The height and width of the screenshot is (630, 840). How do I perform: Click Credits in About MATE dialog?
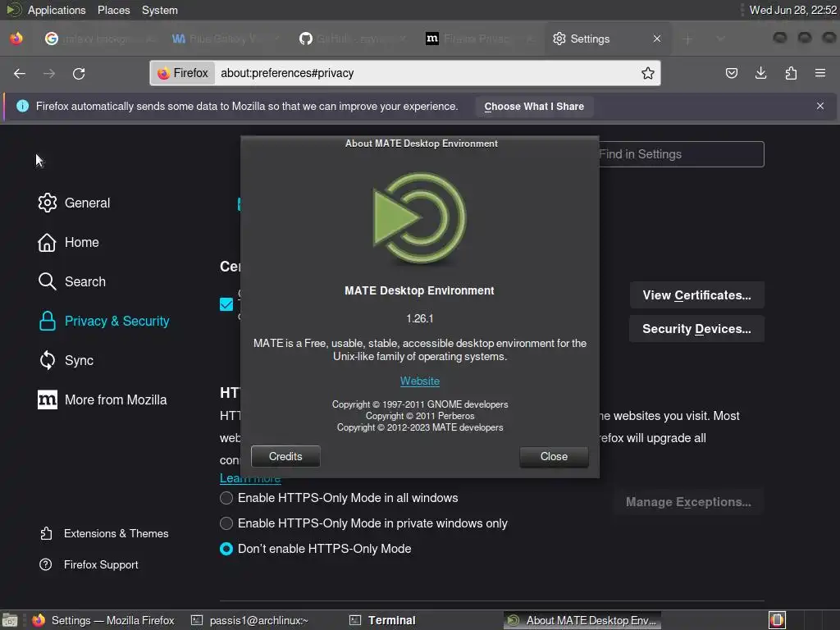pos(285,456)
